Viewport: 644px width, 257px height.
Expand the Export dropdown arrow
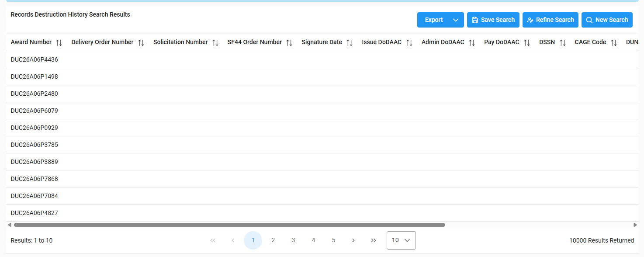[x=455, y=20]
